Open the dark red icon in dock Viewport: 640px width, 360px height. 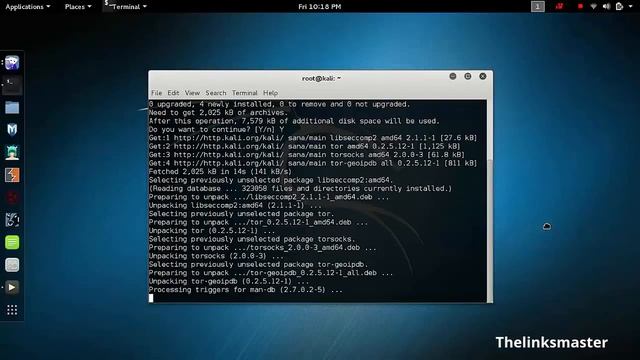(x=12, y=198)
